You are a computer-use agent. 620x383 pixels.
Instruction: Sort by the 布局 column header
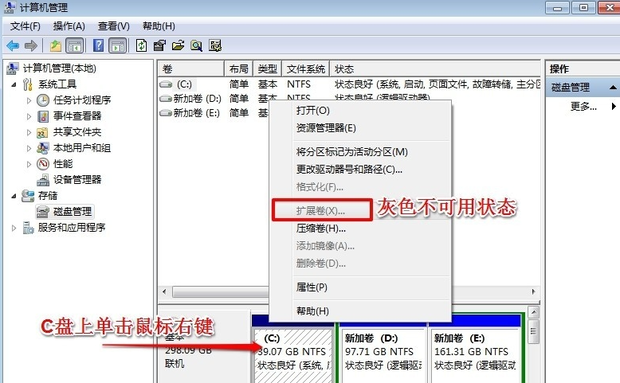pos(239,69)
